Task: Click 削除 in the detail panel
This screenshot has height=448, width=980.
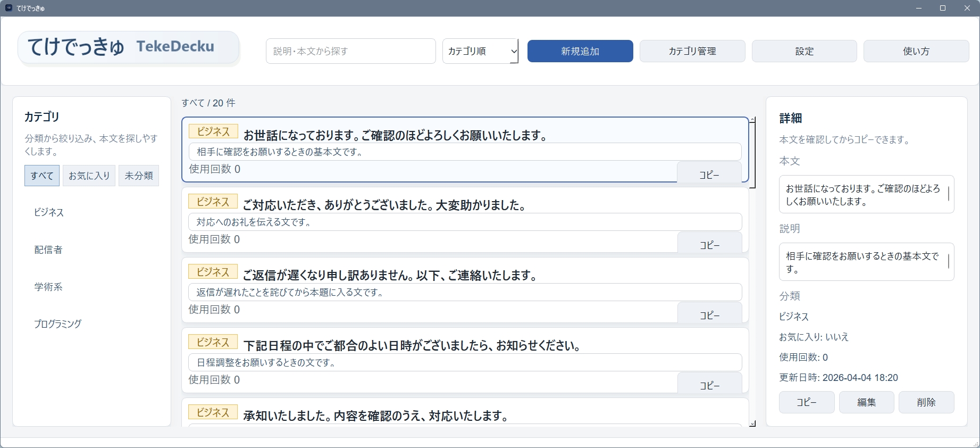Action: pyautogui.click(x=926, y=402)
